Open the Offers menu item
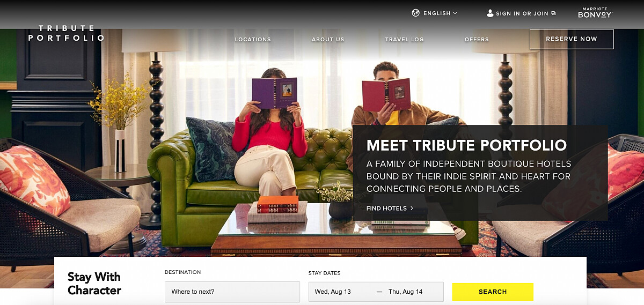 [477, 40]
